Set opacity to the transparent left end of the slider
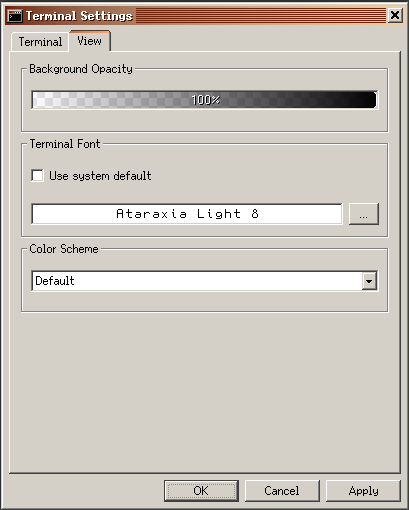Image resolution: width=409 pixels, height=510 pixels. 37,100
